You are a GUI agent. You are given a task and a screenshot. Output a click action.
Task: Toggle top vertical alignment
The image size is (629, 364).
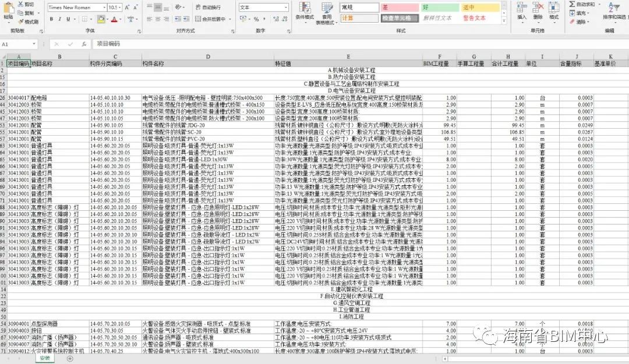[149, 7]
